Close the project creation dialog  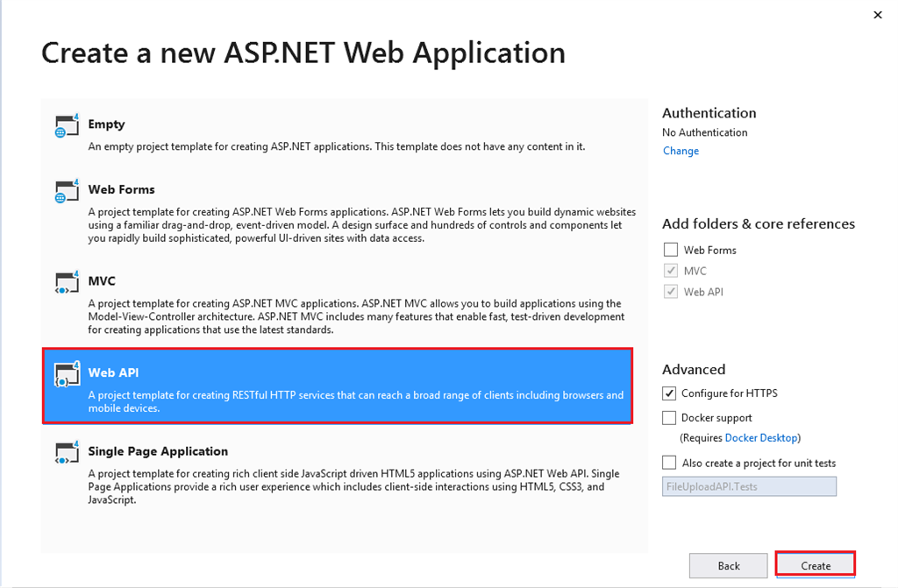coord(877,15)
